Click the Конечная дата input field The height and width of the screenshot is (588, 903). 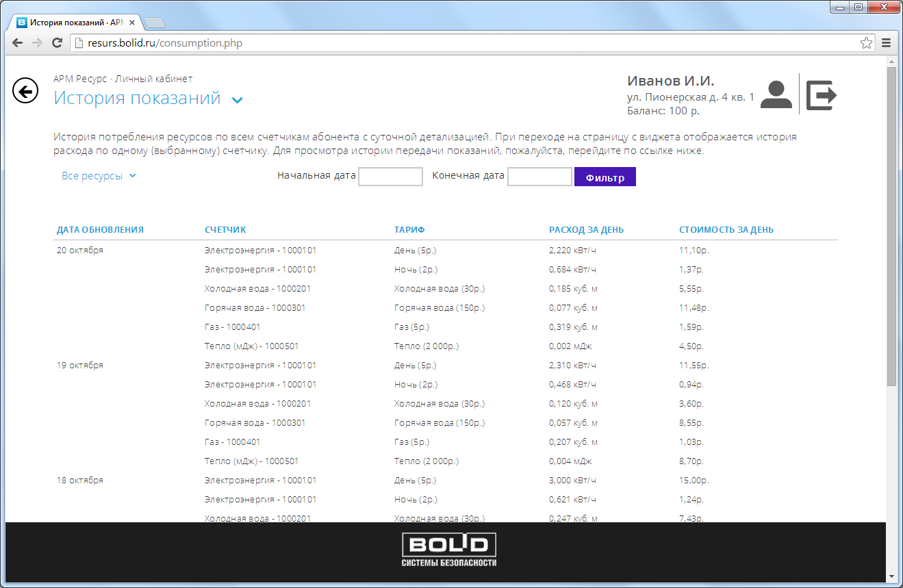click(539, 177)
